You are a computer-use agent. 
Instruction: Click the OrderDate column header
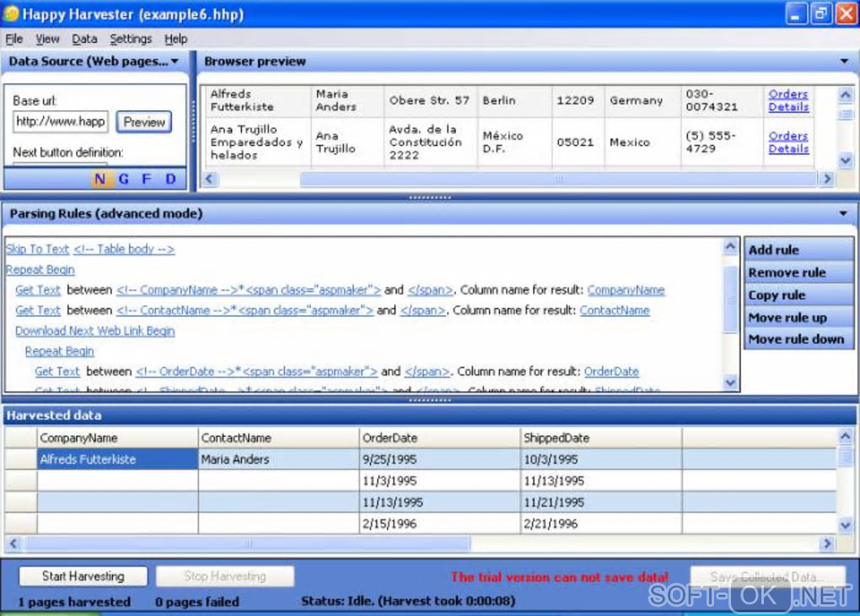click(439, 438)
